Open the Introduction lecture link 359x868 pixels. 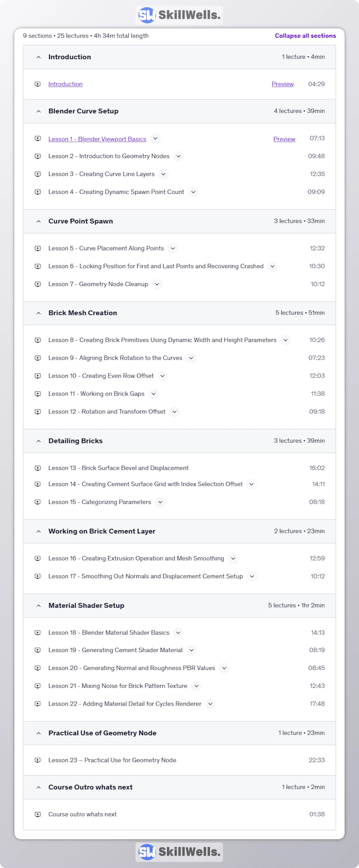65,84
